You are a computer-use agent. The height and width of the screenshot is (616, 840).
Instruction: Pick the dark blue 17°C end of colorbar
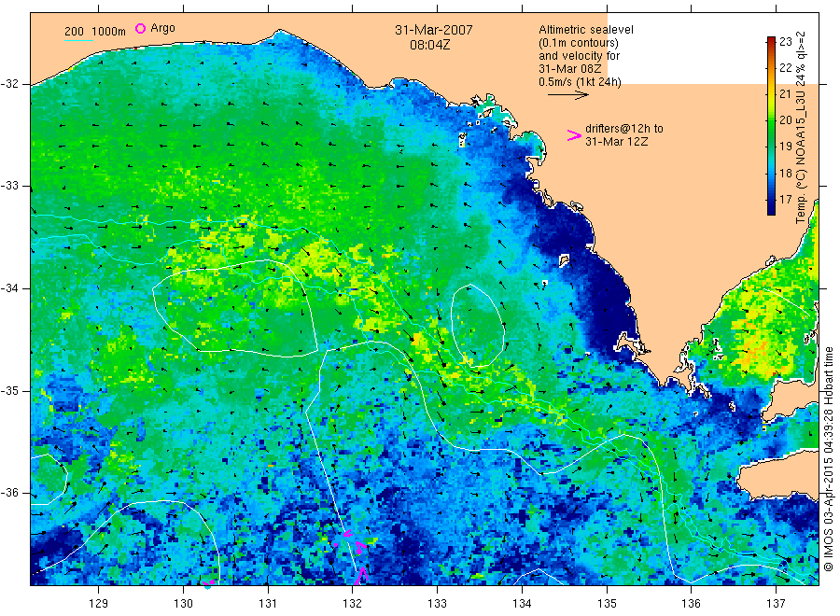pyautogui.click(x=771, y=206)
